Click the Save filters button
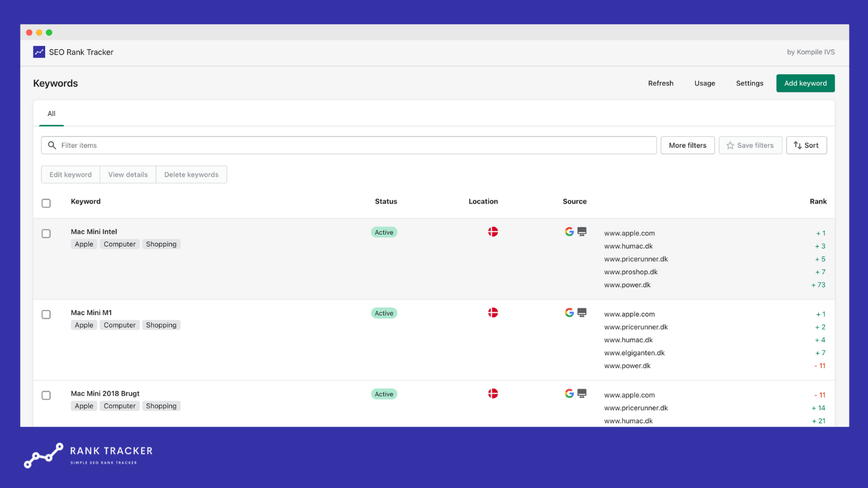This screenshot has height=488, width=868. tap(750, 145)
